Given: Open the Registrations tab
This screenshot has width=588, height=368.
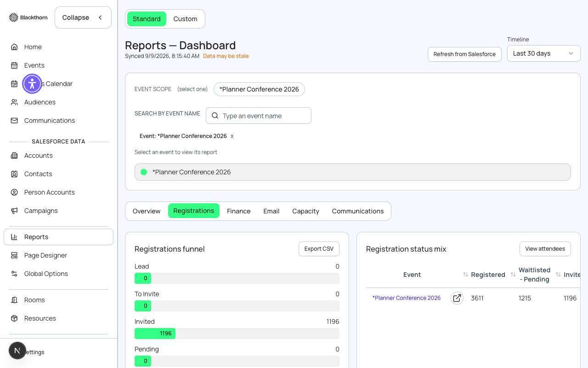Looking at the screenshot, I should click(193, 211).
